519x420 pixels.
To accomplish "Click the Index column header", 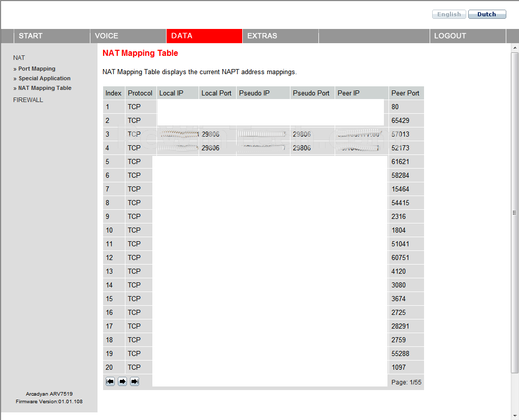I will click(x=114, y=93).
